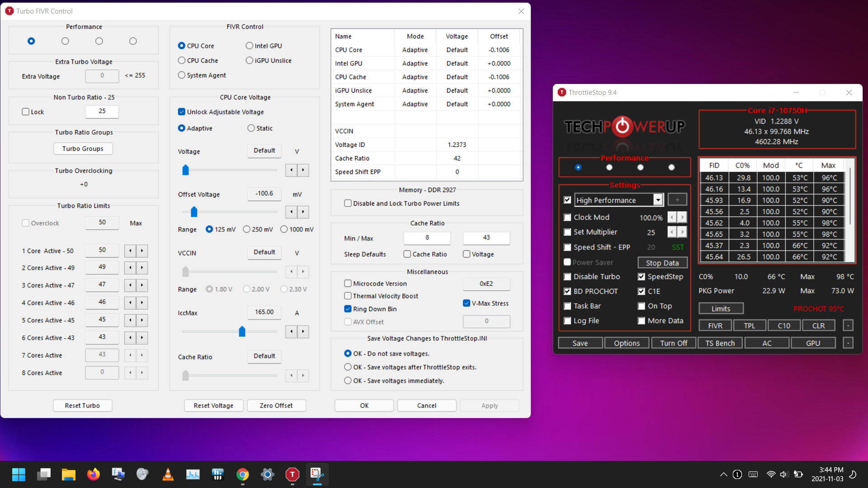The image size is (868, 488).
Task: Open High Performance dropdown in ThrottleStop
Action: point(658,200)
